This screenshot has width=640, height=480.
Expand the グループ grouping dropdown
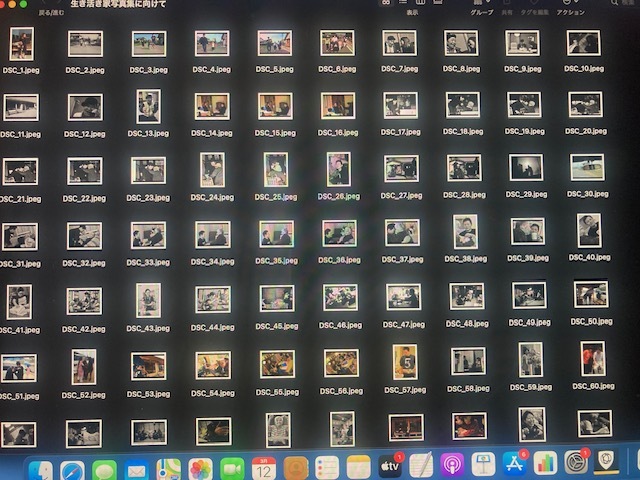(482, 4)
